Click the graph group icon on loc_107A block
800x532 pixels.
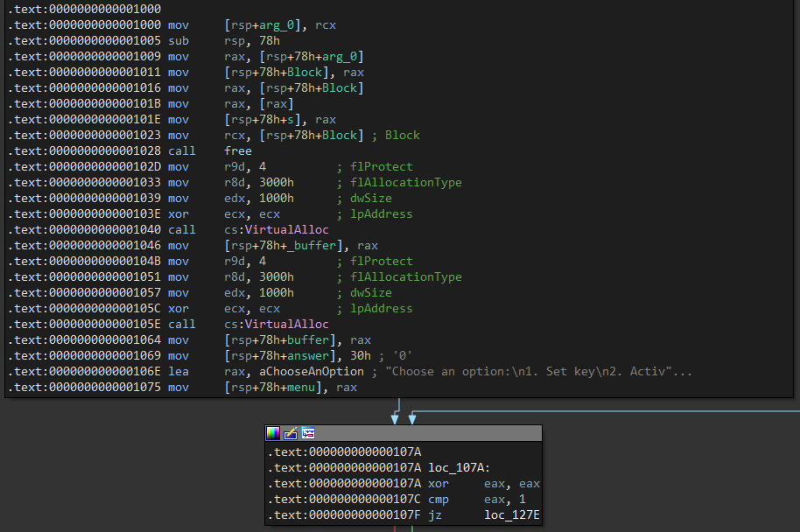click(307, 433)
